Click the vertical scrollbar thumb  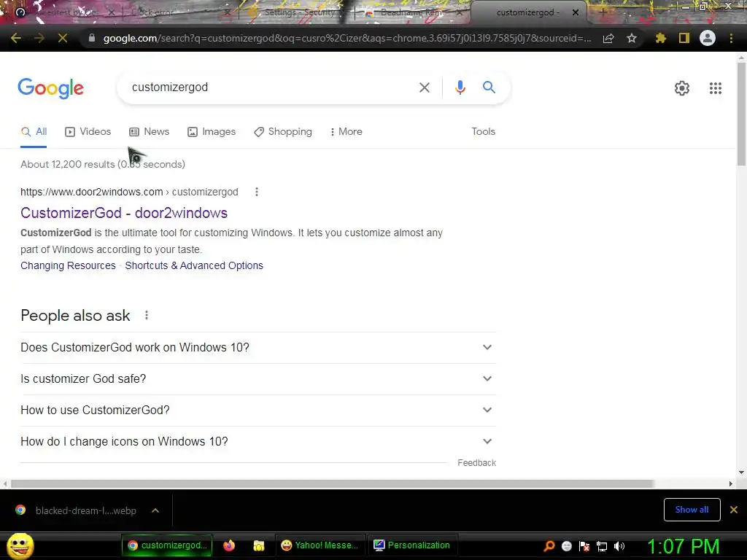pos(741,114)
